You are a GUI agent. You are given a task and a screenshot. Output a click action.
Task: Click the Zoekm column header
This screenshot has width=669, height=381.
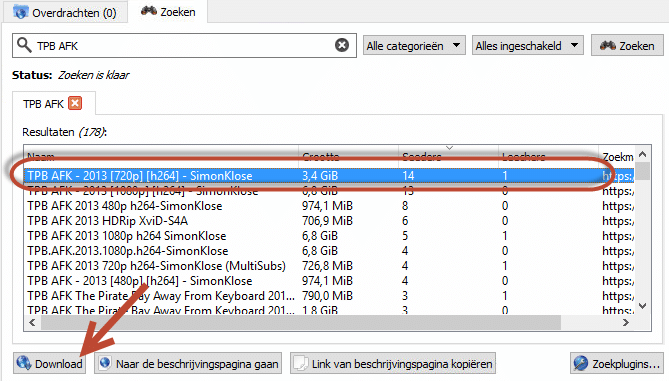(x=617, y=157)
